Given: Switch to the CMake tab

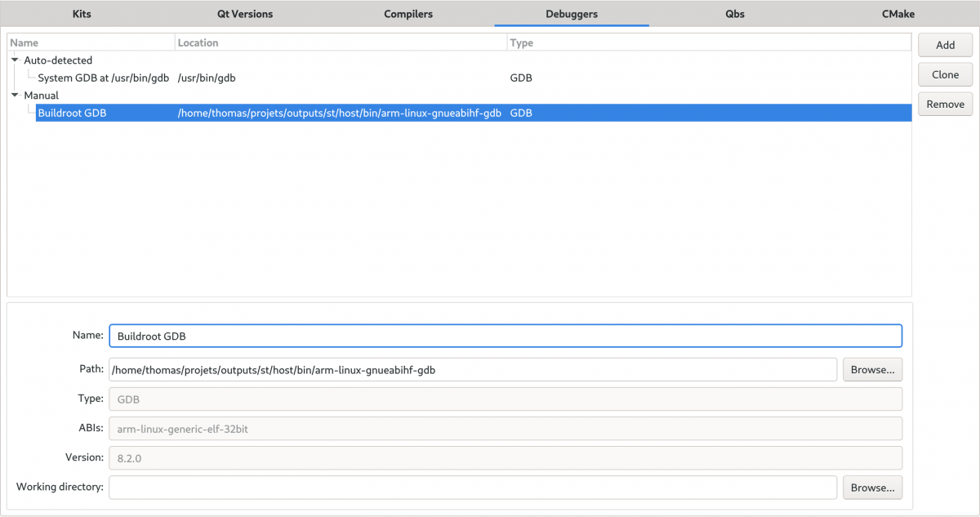Looking at the screenshot, I should tap(898, 14).
